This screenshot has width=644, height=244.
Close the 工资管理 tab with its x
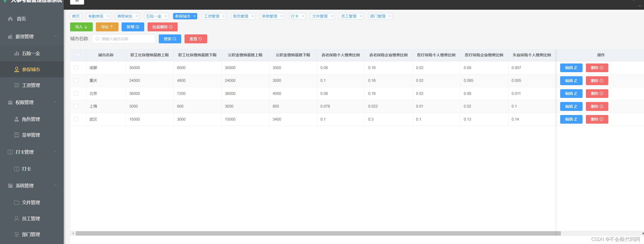tap(224, 16)
